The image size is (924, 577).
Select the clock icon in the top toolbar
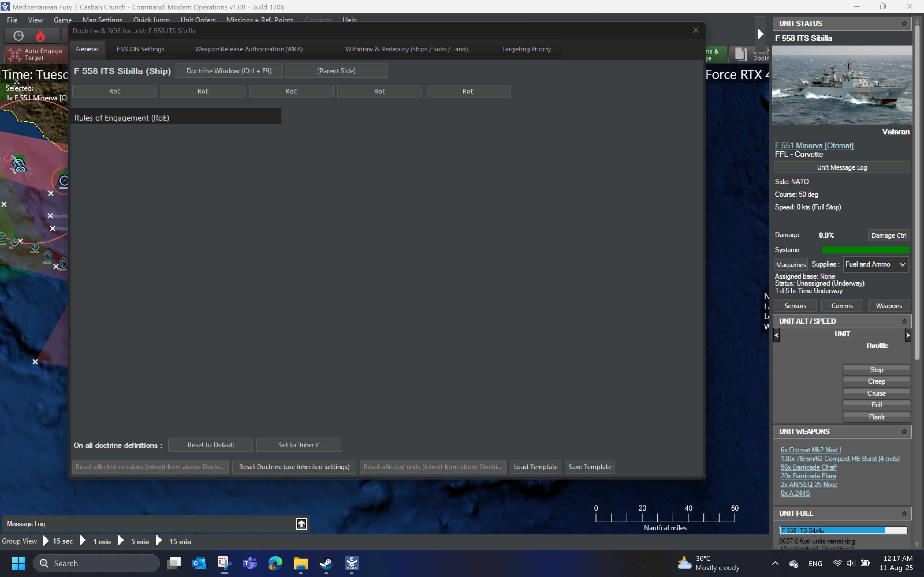coord(18,35)
